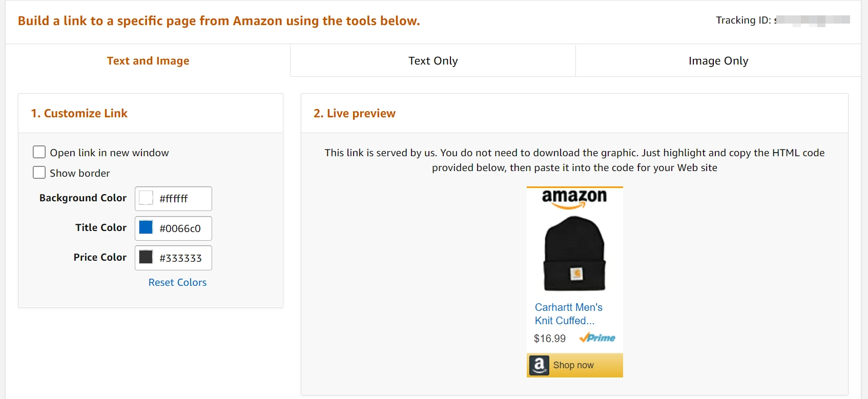Click the Carhartt beanie product image
This screenshot has width=868, height=399.
(x=574, y=254)
